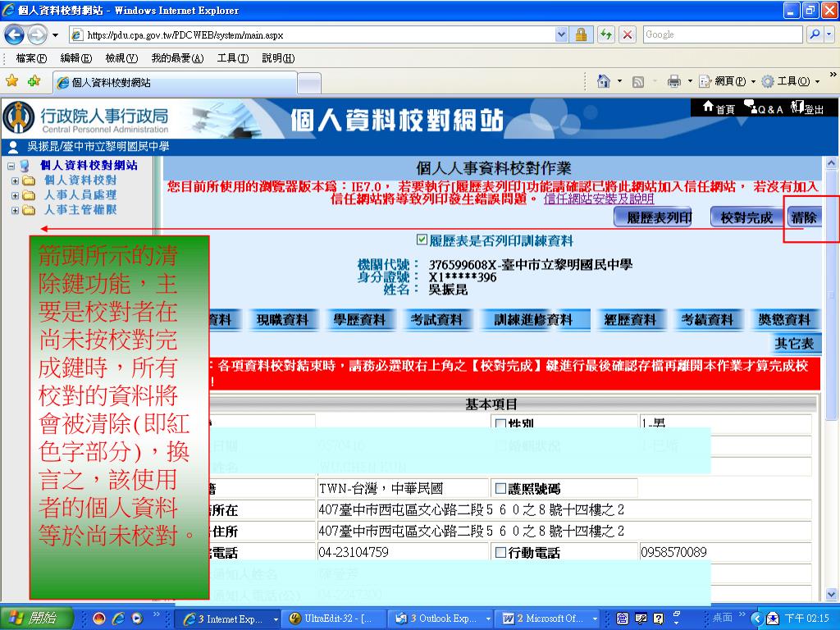Screen dimensions: 840x630
Task: Click the search magnifier icon
Action: (815, 34)
